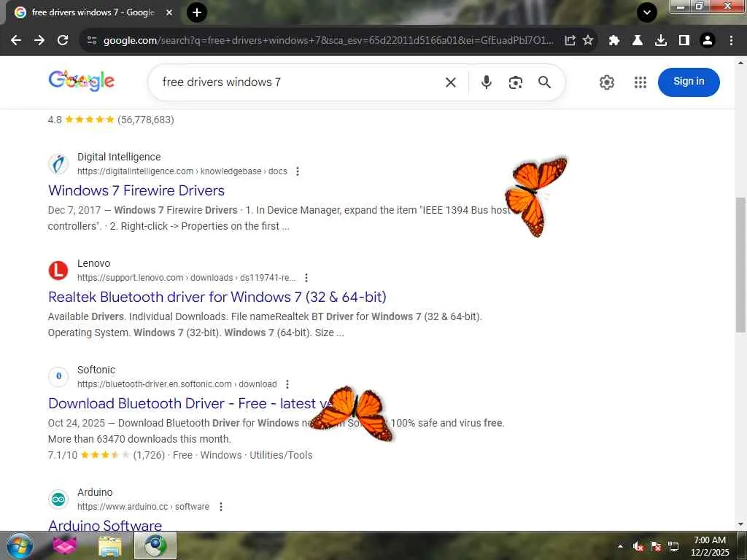The width and height of the screenshot is (747, 560).
Task: Open the taskbar clock showing 7:00 AM
Action: (x=710, y=546)
